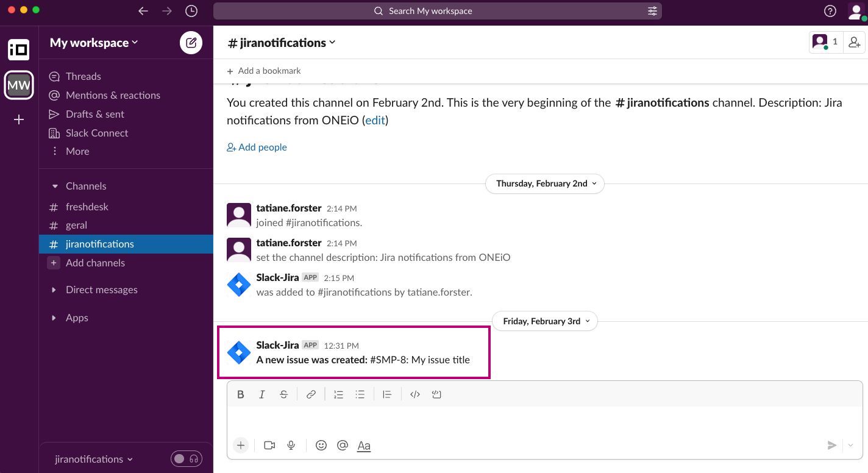868x473 pixels.
Task: Open the history clock icon
Action: pyautogui.click(x=191, y=11)
